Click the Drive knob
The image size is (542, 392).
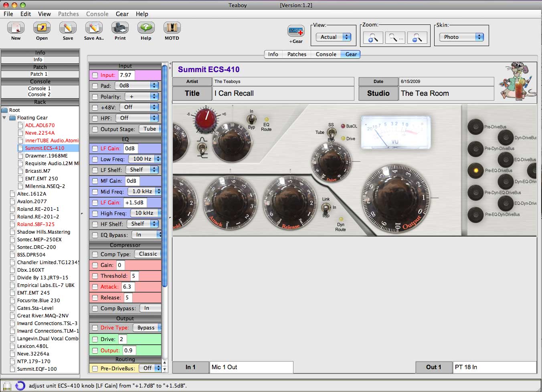[x=332, y=162]
